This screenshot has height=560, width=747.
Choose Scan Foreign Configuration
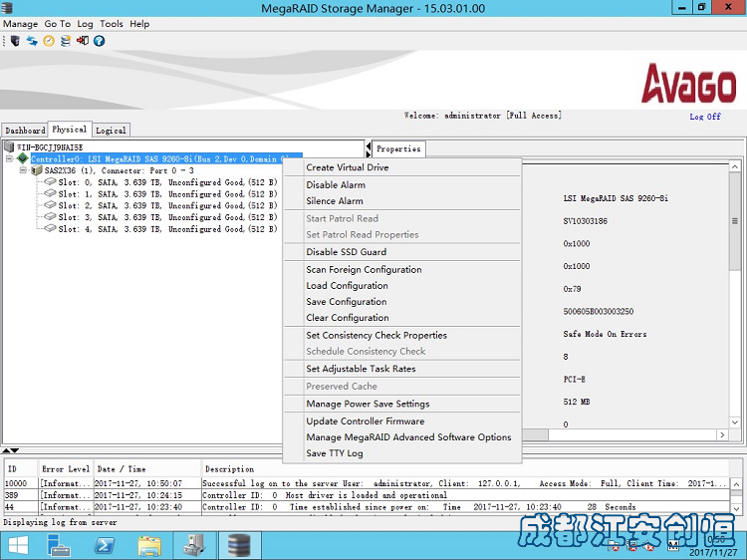[x=402, y=269]
